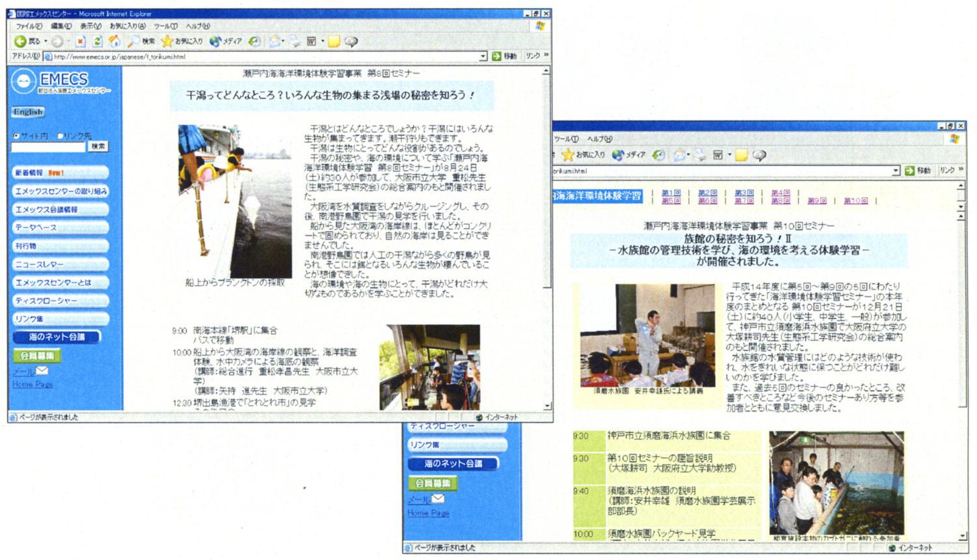Click the yellow note icon in the back window

pos(741,155)
